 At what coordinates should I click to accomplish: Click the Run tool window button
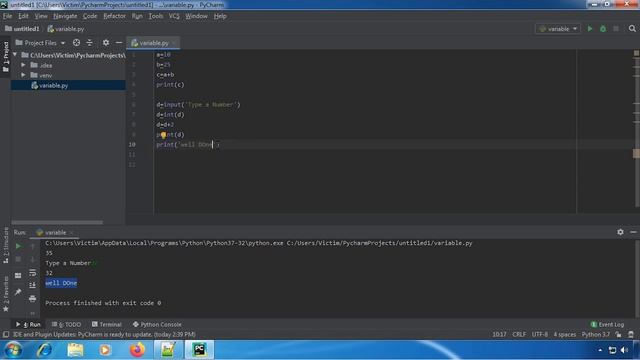point(28,324)
